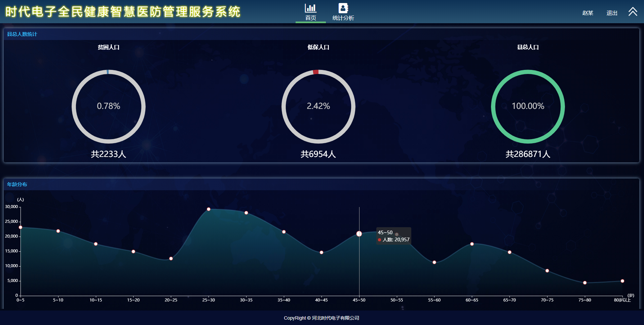Click the system title 时代电子全民健康智慧医防管理服务系统

[x=123, y=12]
